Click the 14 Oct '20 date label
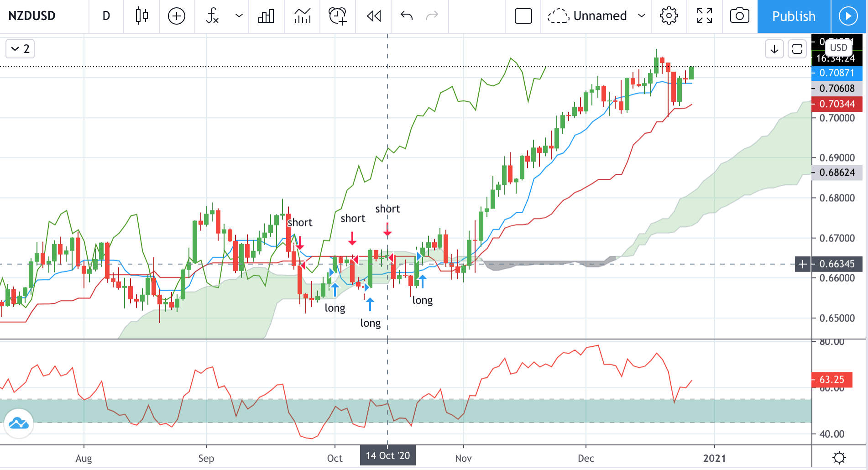Viewport: 868px width, 470px height. point(388,456)
